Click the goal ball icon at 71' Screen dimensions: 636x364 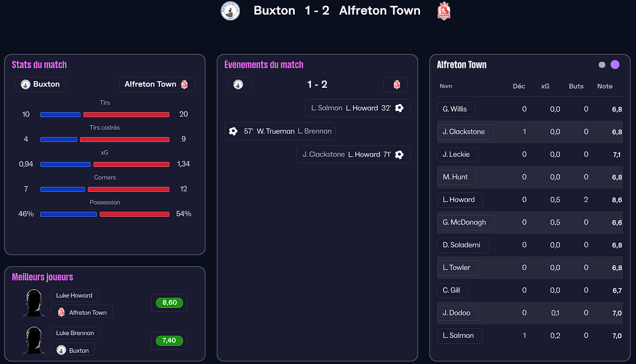pos(399,155)
